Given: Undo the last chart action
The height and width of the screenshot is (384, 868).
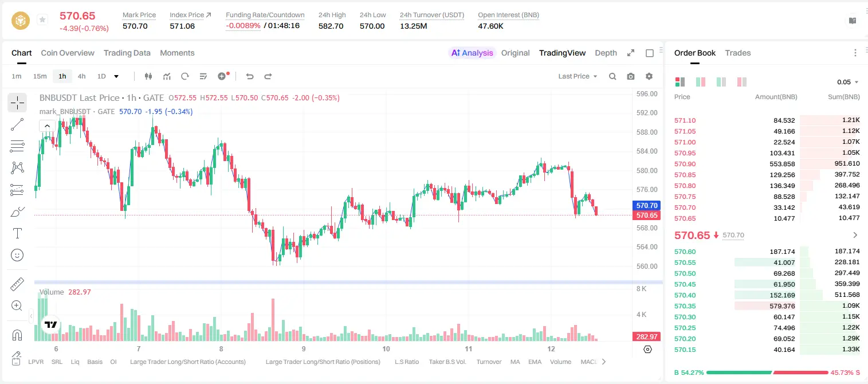Looking at the screenshot, I should pos(250,76).
